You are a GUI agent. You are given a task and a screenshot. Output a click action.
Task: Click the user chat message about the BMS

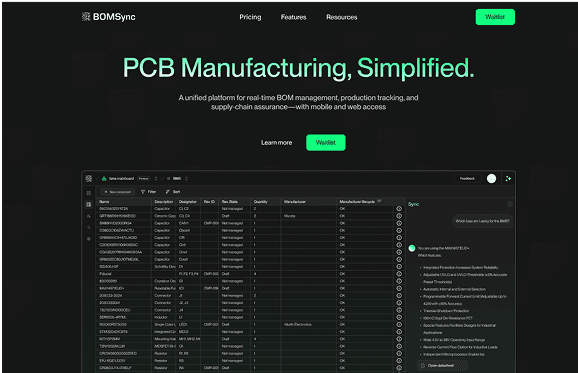pyautogui.click(x=482, y=221)
